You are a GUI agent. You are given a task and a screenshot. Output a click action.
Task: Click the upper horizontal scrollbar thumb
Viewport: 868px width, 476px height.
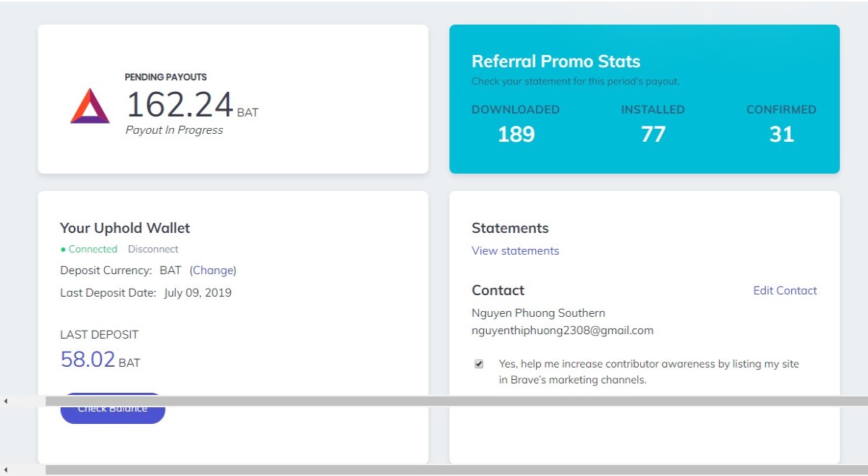click(x=456, y=401)
